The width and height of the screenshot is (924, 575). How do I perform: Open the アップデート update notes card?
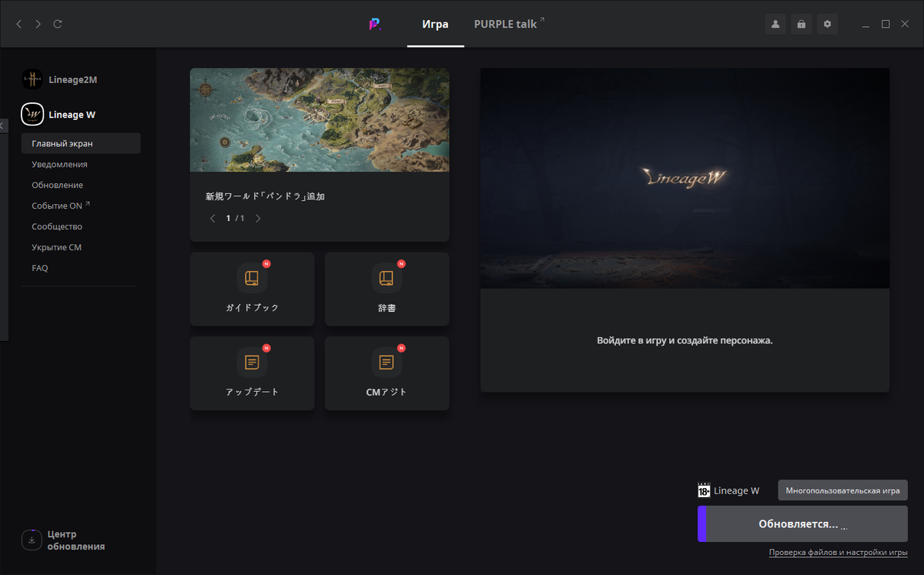(x=252, y=373)
